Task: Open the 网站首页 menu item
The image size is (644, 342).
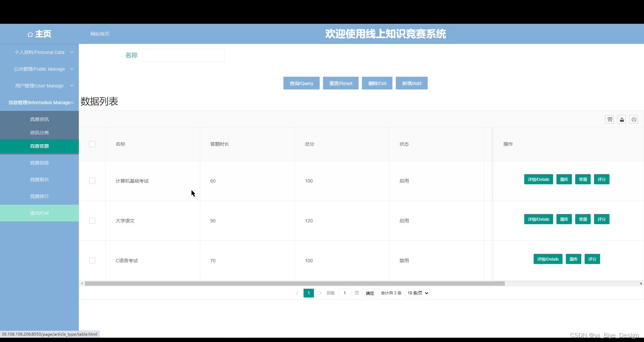Action: pos(100,33)
